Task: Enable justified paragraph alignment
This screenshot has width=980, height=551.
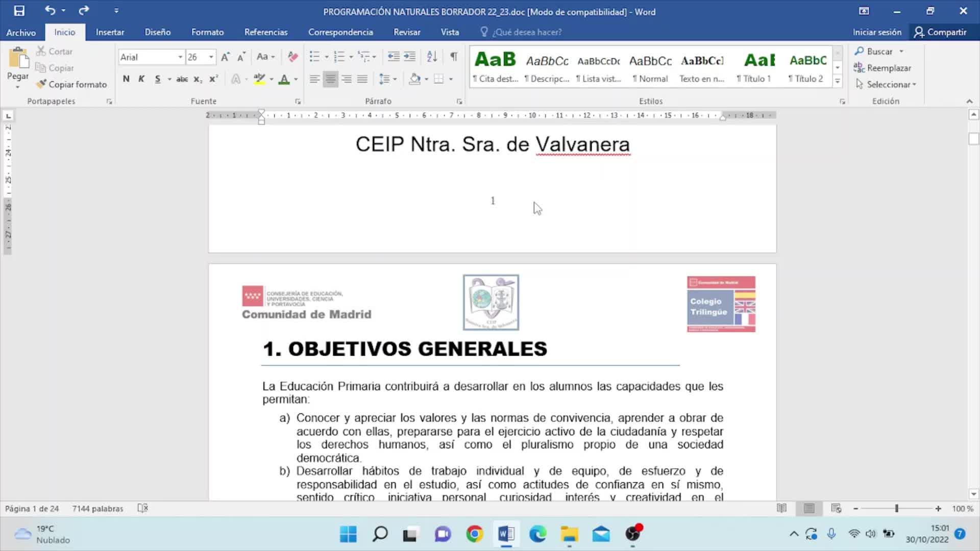Action: click(x=362, y=79)
